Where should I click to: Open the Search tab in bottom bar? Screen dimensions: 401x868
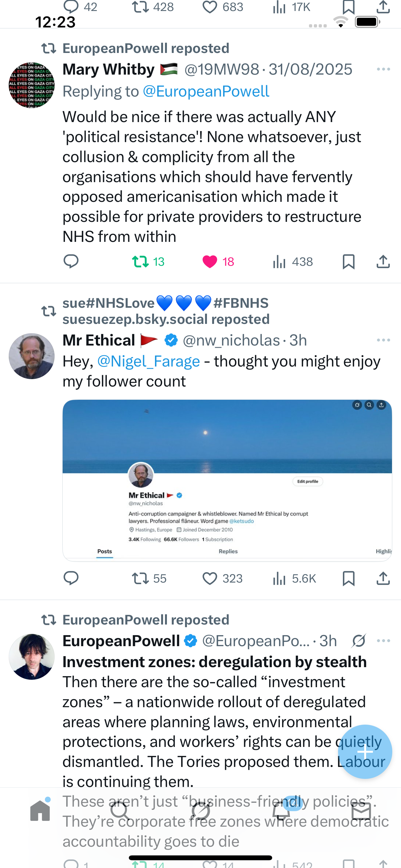click(x=120, y=811)
